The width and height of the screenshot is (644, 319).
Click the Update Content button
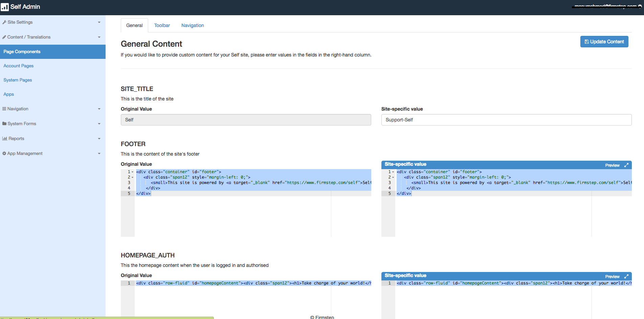coord(604,41)
